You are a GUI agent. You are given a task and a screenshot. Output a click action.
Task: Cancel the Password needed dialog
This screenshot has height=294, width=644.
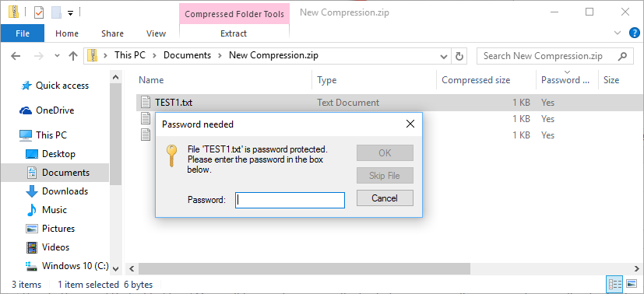[x=385, y=198]
